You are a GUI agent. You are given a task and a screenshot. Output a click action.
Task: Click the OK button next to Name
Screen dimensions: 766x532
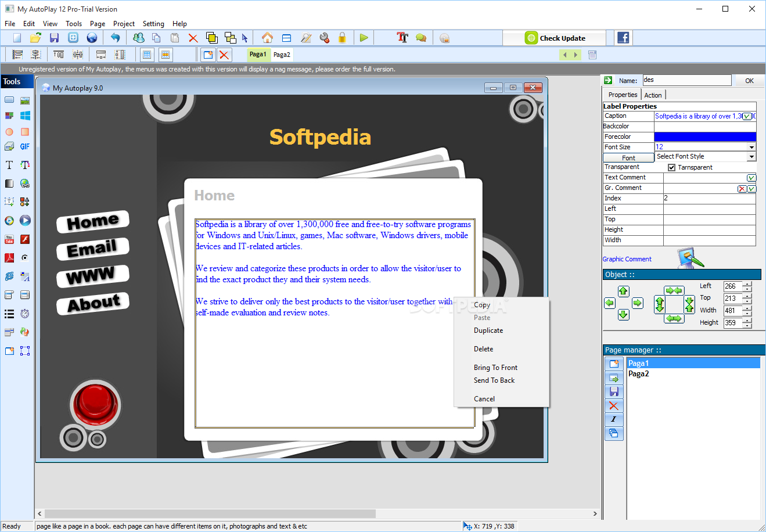pyautogui.click(x=749, y=81)
